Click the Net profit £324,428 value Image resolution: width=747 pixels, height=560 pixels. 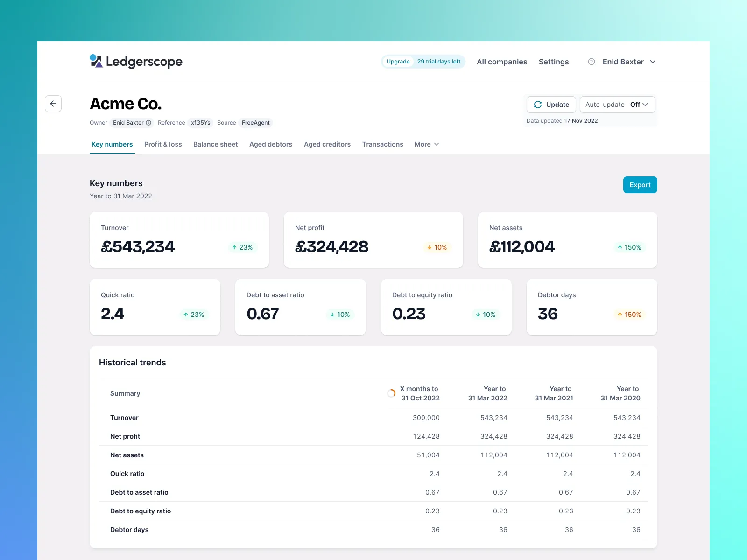click(x=332, y=246)
